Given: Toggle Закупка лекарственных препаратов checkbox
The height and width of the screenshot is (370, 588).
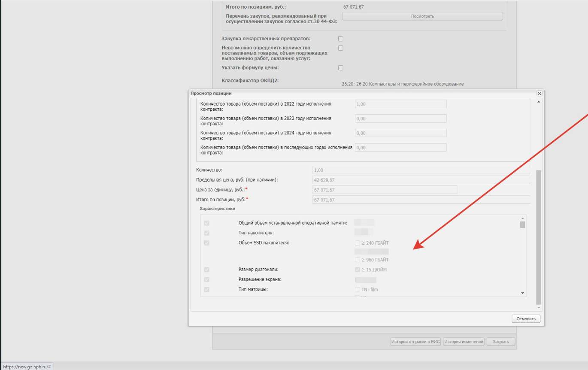Looking at the screenshot, I should (341, 39).
